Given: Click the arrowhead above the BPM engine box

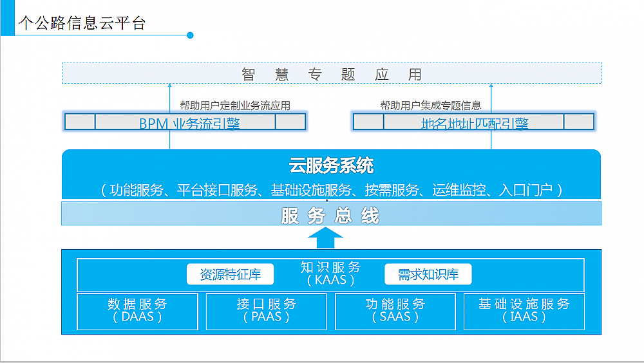Looking at the screenshot, I should tap(170, 86).
